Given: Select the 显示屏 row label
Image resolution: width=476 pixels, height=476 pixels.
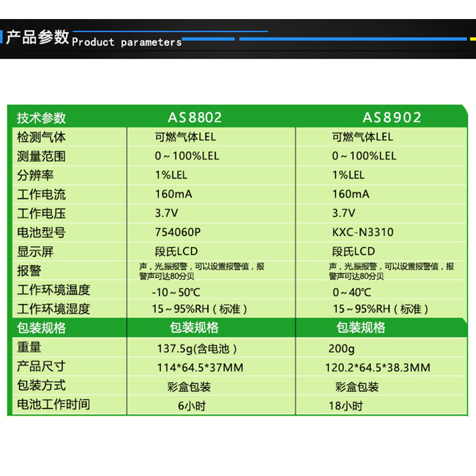Looking at the screenshot, I should coord(35,252).
